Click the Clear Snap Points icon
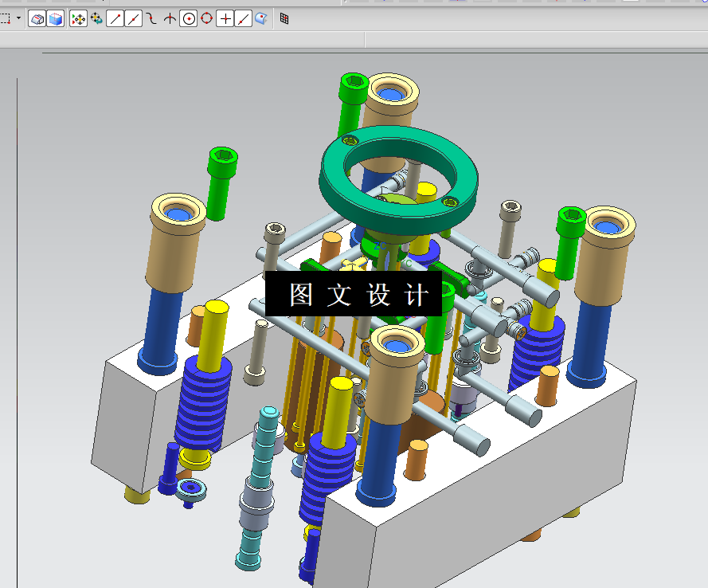The image size is (708, 588). click(96, 18)
